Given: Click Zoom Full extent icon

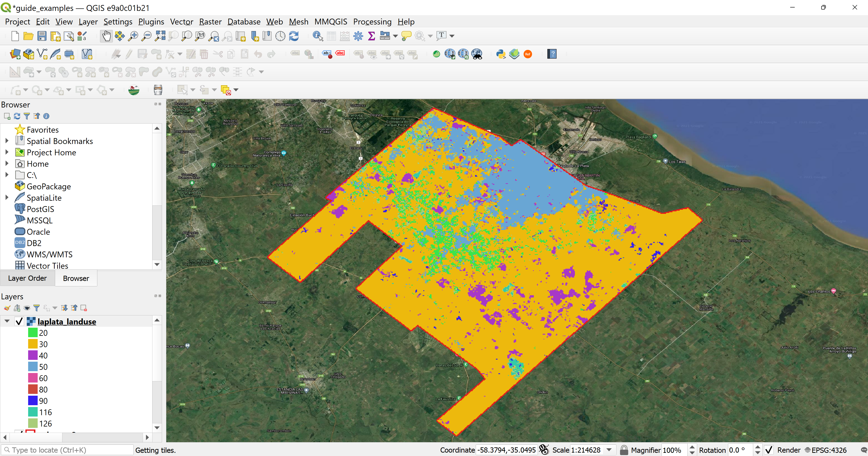Looking at the screenshot, I should point(160,36).
